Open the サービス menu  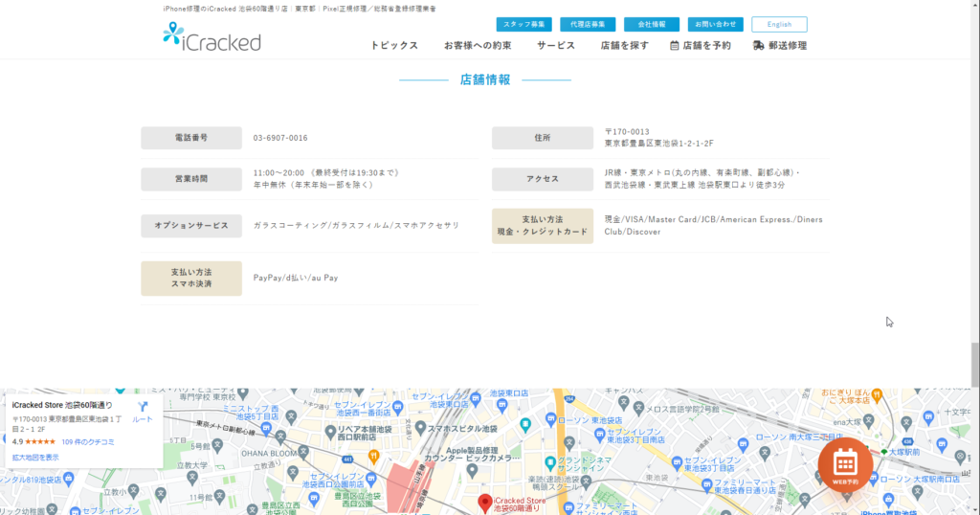(556, 46)
